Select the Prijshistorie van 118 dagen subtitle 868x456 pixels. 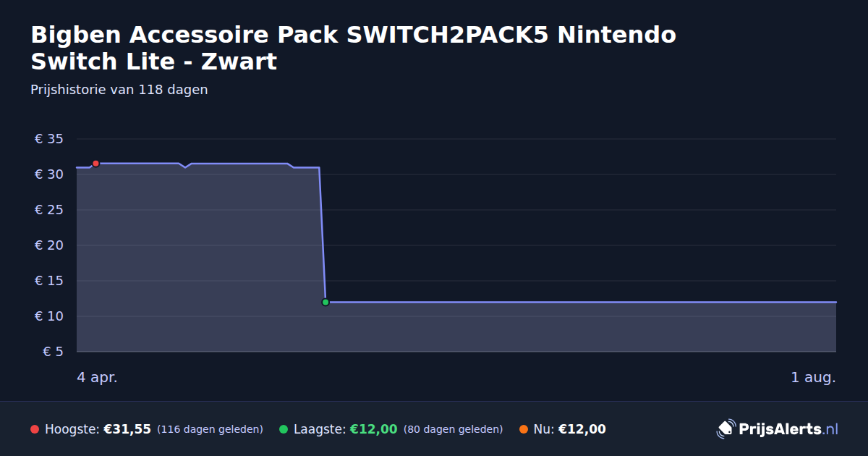(119, 90)
